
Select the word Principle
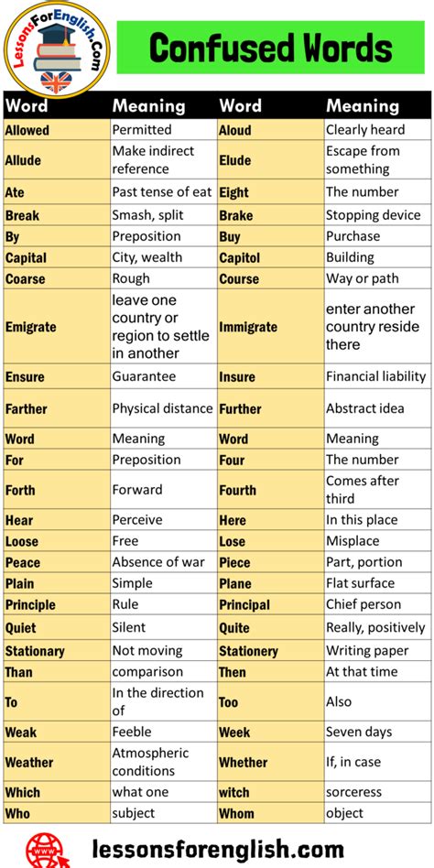pyautogui.click(x=30, y=604)
